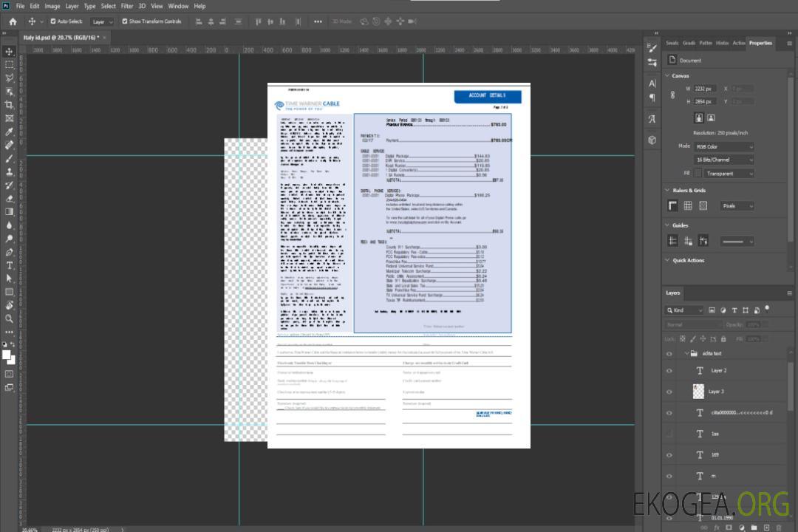Collapse the Canvas section in Properties
Screen dimensions: 798x532
668,75
